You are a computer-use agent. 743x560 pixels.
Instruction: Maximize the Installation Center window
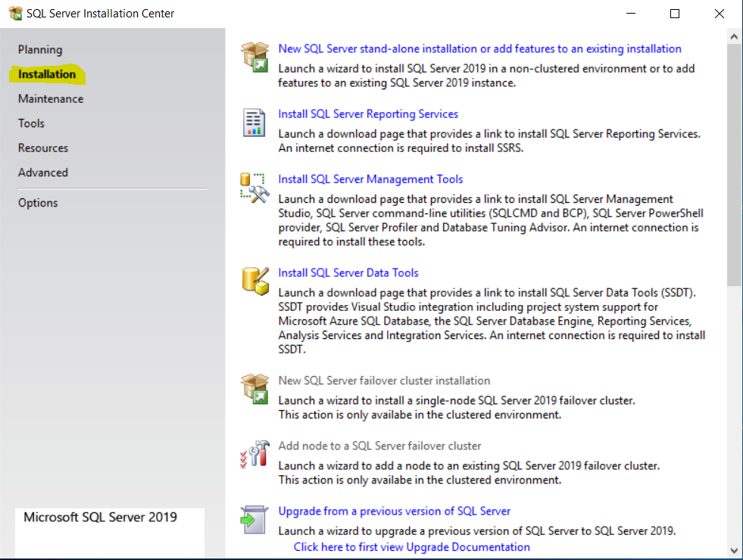(675, 14)
